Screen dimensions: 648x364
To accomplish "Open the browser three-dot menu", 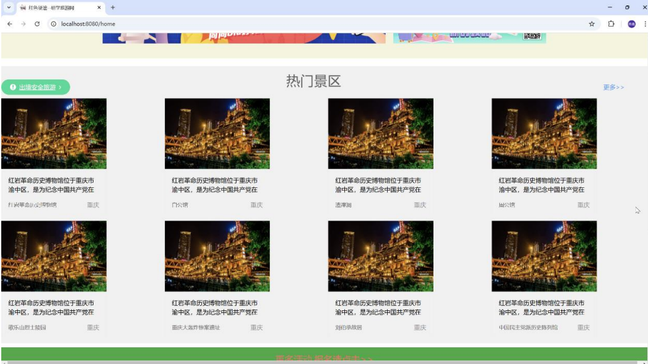I will pos(645,24).
